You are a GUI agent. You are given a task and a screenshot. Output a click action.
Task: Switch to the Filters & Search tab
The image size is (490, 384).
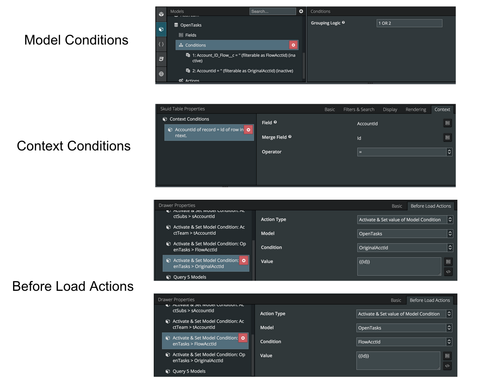359,109
